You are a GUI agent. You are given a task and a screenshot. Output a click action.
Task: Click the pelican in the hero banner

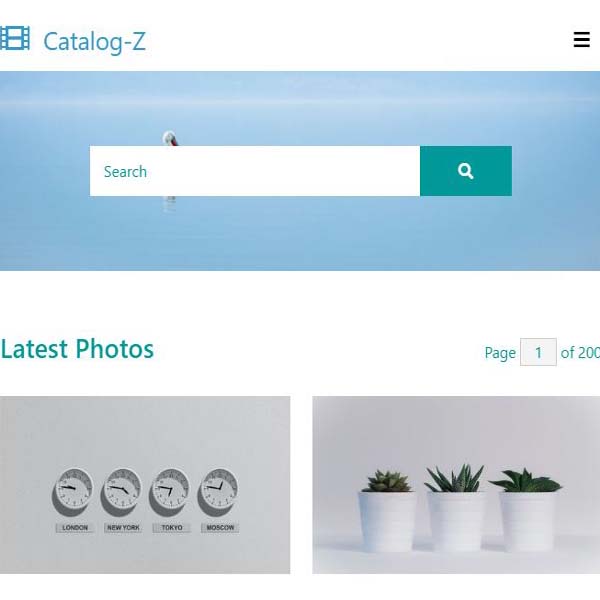coord(170,138)
